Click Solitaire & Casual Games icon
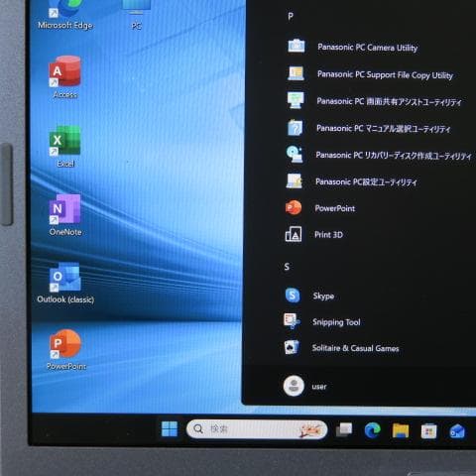Image resolution: width=476 pixels, height=476 pixels. click(292, 347)
